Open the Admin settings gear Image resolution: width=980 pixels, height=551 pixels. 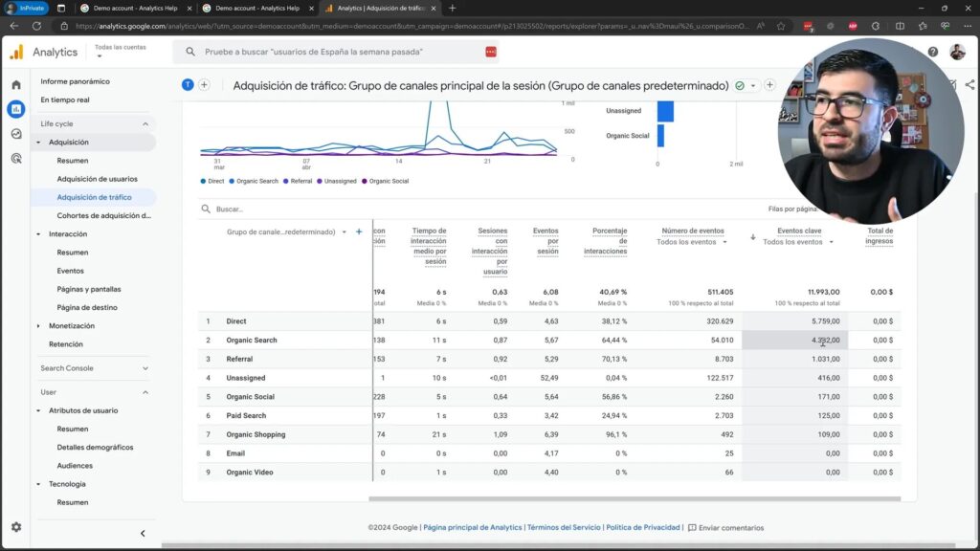tap(16, 527)
